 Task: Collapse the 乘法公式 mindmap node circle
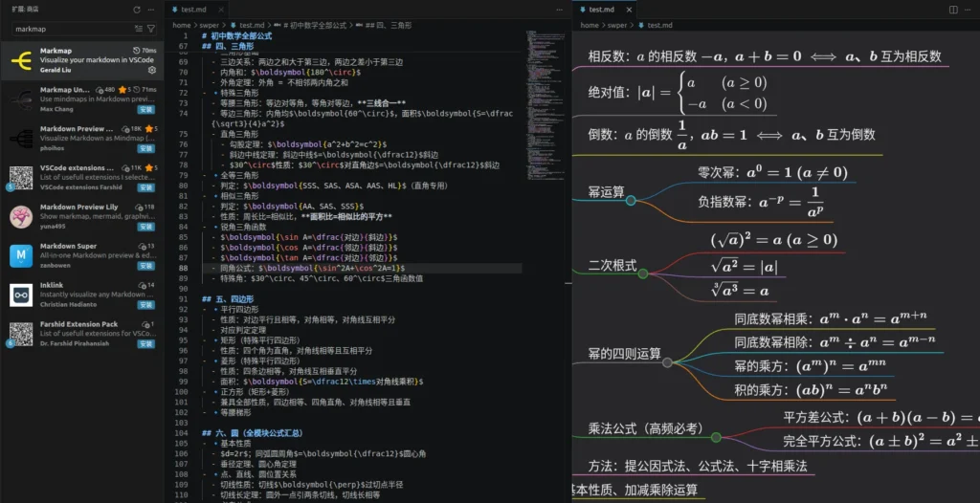point(716,437)
